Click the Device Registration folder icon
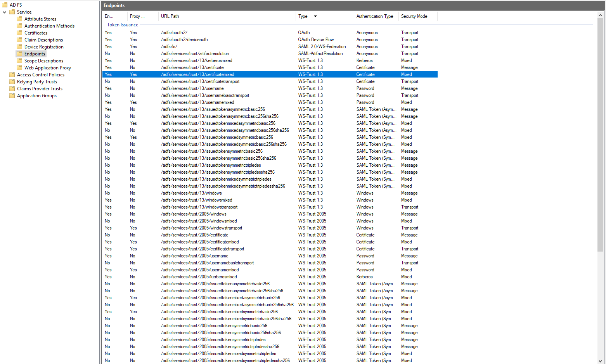 (x=19, y=47)
